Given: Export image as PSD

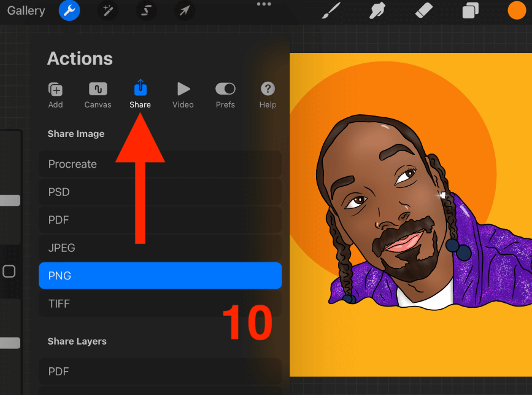Looking at the screenshot, I should coord(160,192).
